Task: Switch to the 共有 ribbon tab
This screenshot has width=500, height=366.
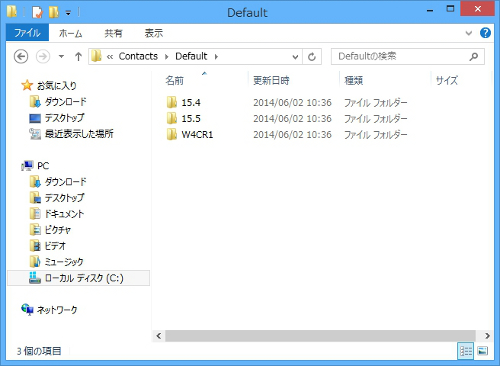Action: point(113,33)
